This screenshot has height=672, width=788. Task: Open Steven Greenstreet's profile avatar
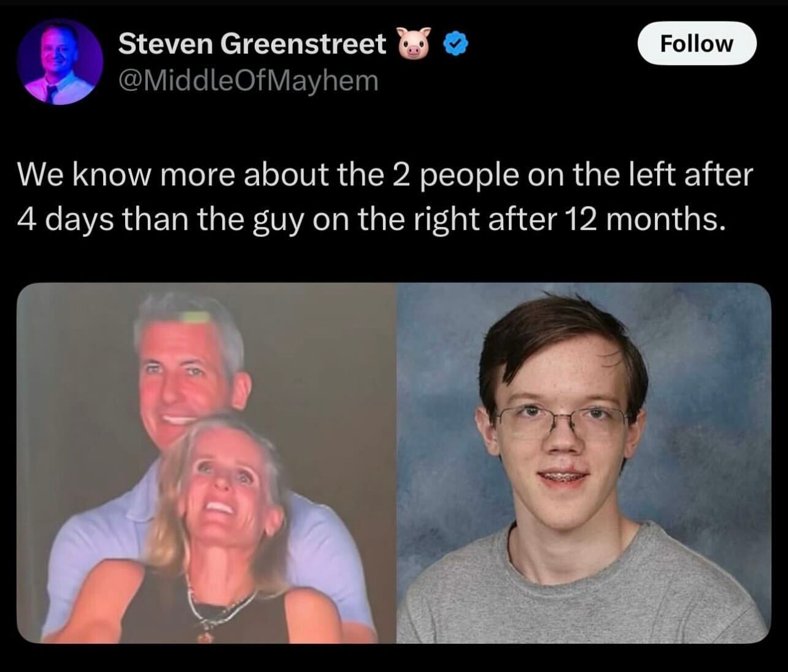60,63
